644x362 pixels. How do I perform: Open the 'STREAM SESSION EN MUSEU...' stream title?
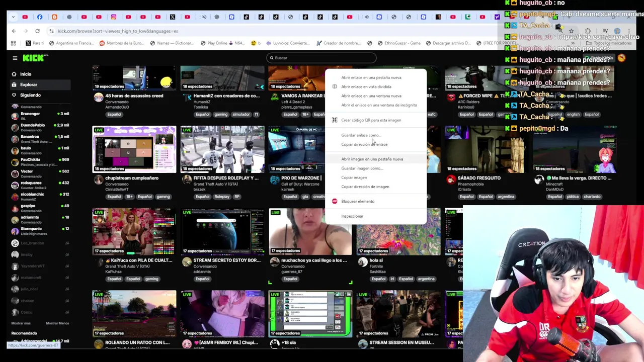pos(401,343)
